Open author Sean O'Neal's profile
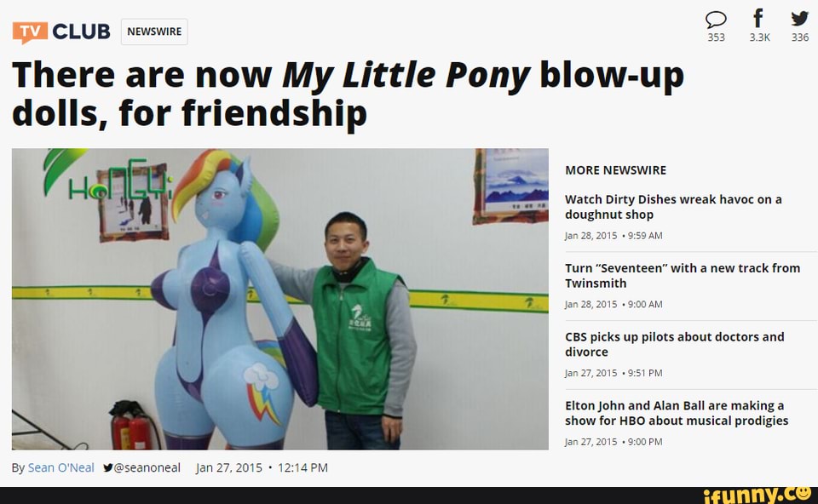Screen dimensions: 818x504 61,467
